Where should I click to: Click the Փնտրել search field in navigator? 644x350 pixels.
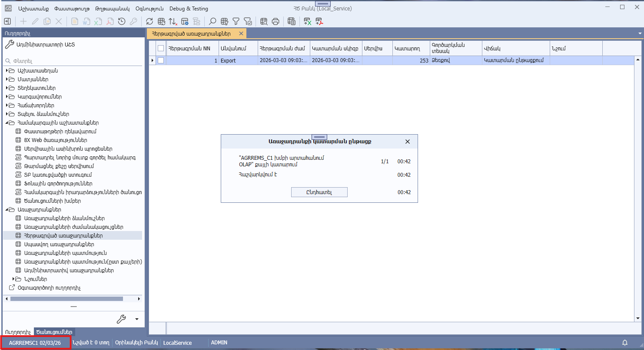pos(74,61)
